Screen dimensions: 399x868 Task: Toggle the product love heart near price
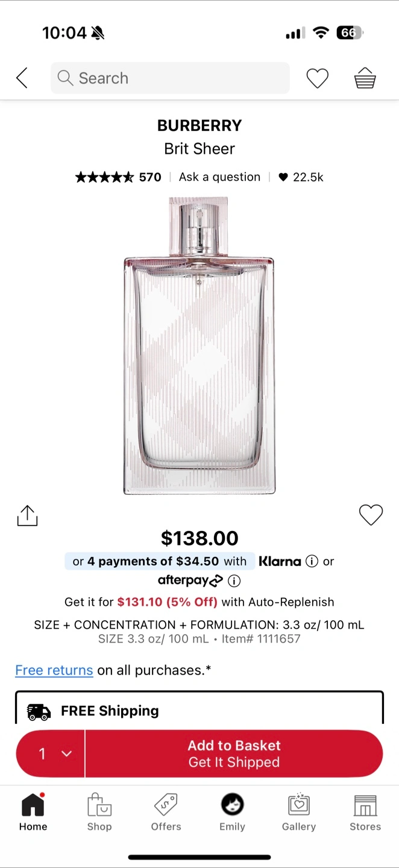coord(371,515)
